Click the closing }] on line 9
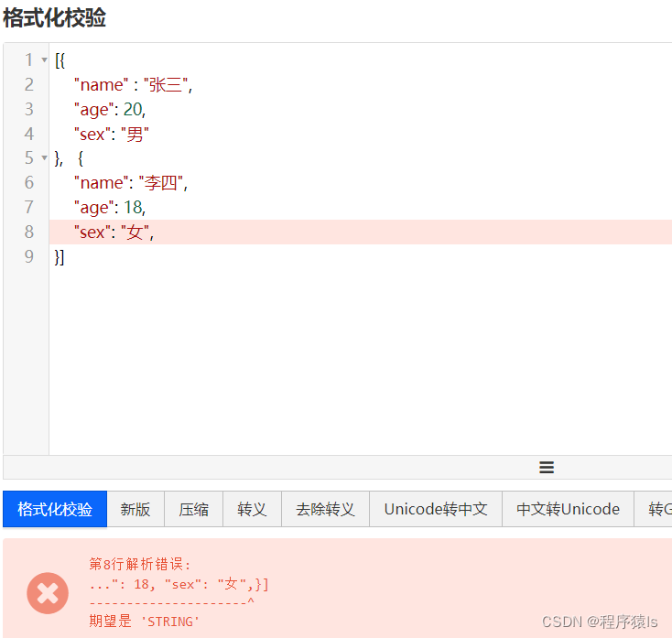Viewport: 672px width, 638px height. (60, 256)
